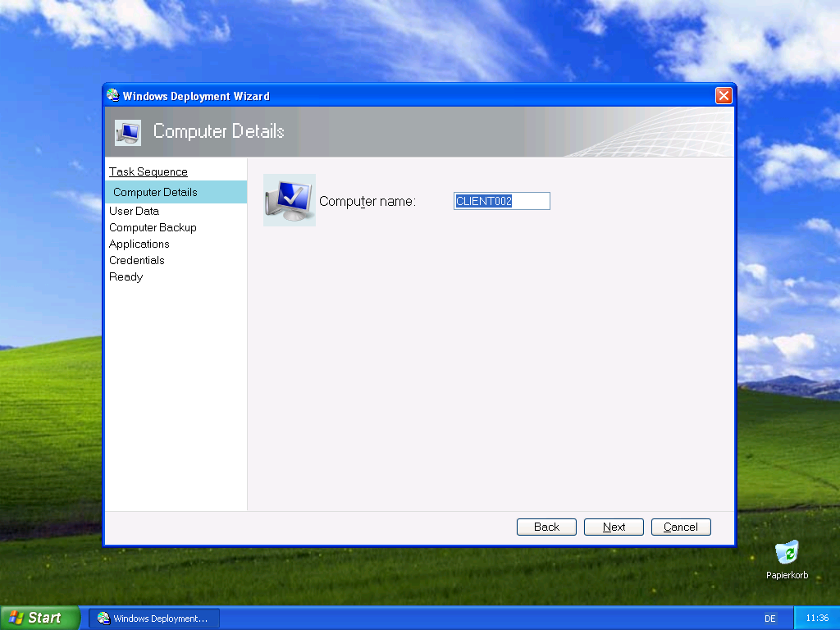Viewport: 840px width, 630px height.
Task: Select Computer Backup step in sidebar
Action: 153,227
